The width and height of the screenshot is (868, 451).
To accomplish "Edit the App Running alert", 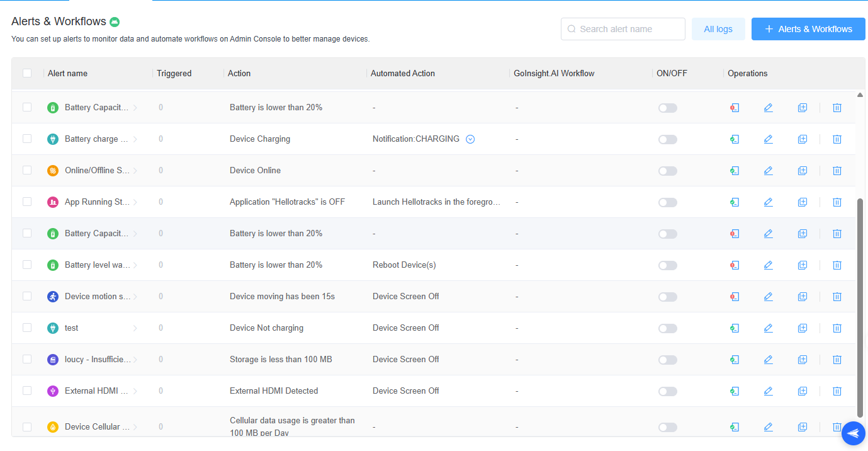I will (768, 202).
